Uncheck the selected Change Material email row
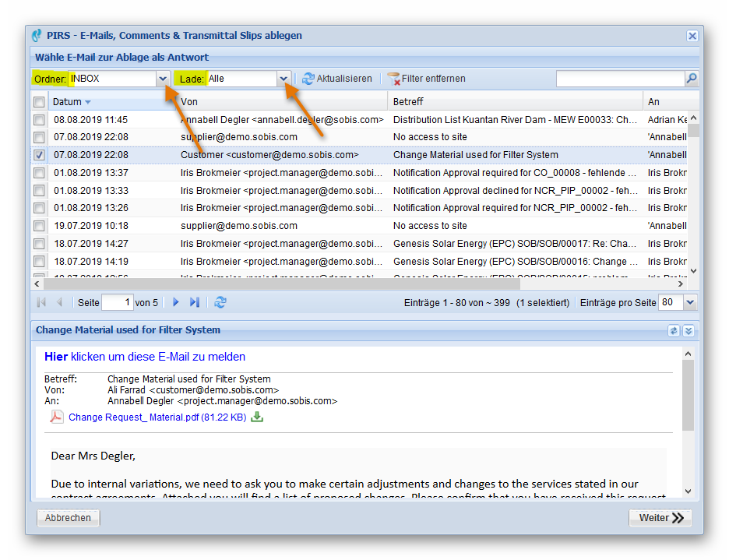The image size is (729, 560). (39, 155)
